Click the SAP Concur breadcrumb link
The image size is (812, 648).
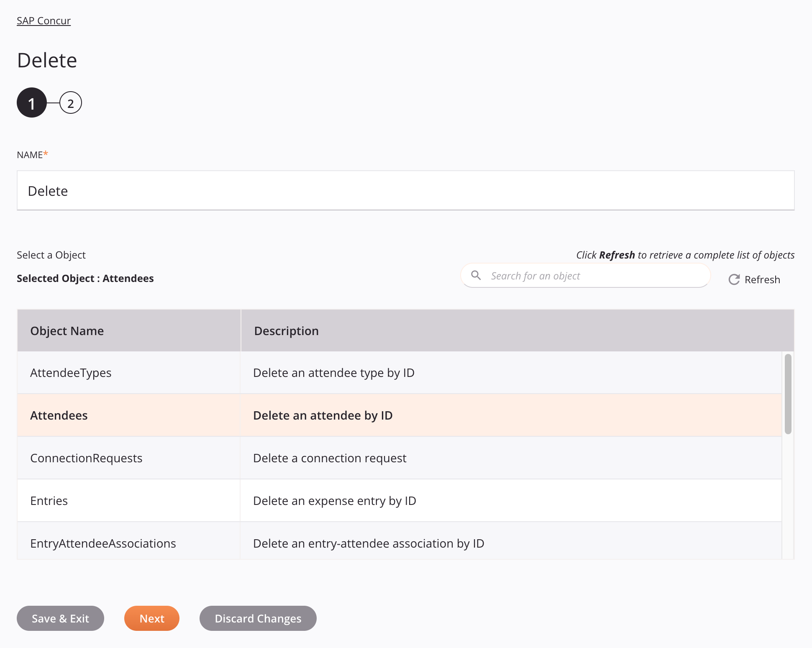point(44,20)
